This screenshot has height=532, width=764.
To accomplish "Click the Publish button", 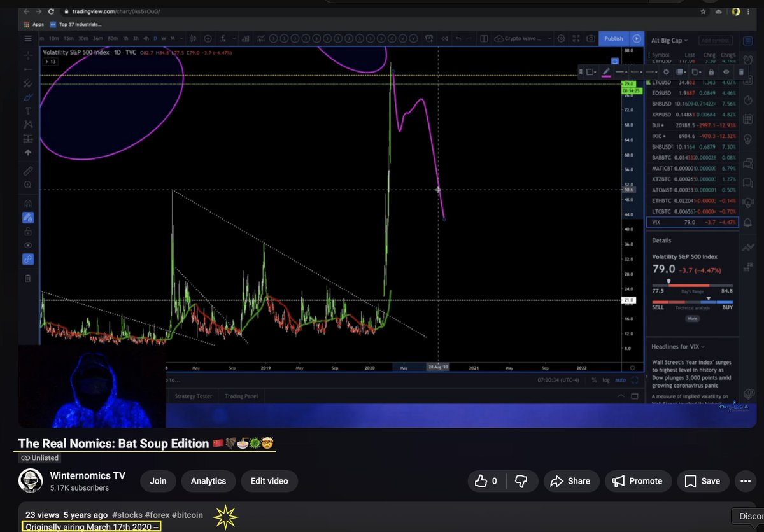I will pos(614,38).
